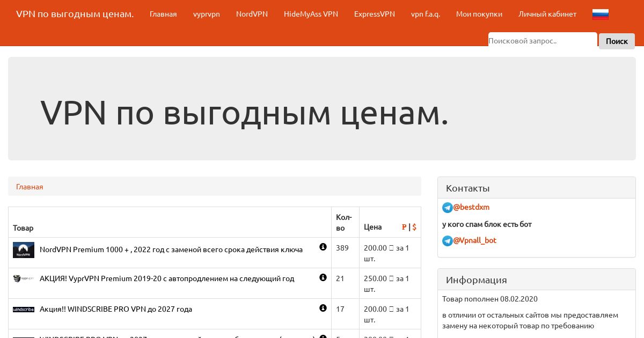Open Личный кабинет page
Image resolution: width=644 pixels, height=338 pixels.
(547, 14)
